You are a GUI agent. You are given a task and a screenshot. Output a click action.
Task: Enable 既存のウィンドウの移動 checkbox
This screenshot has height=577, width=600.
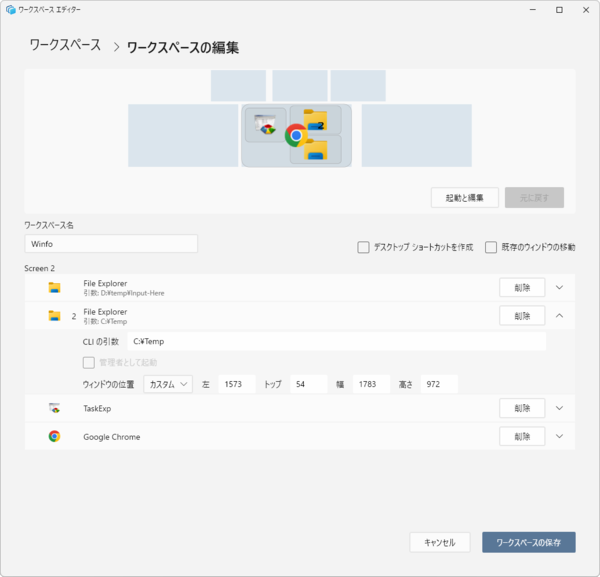[x=491, y=247]
